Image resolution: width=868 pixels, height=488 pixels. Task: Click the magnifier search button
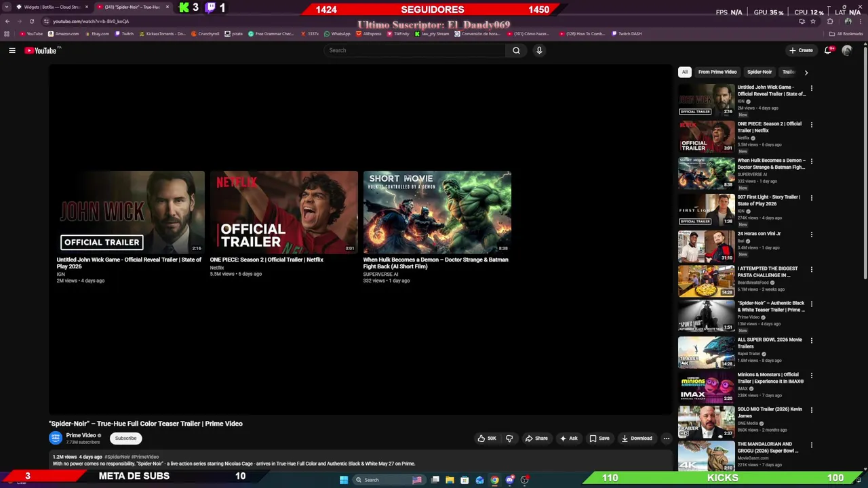(x=516, y=50)
